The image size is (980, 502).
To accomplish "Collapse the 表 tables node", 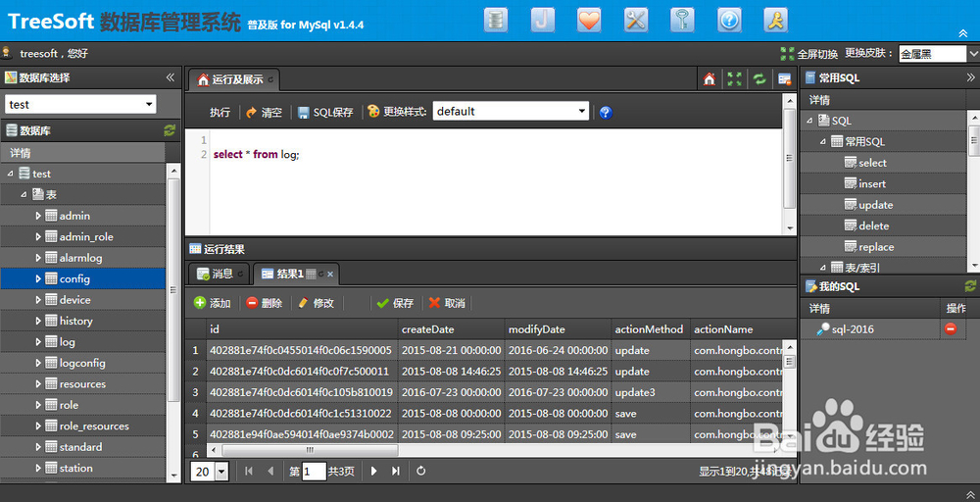I will pyautogui.click(x=24, y=194).
